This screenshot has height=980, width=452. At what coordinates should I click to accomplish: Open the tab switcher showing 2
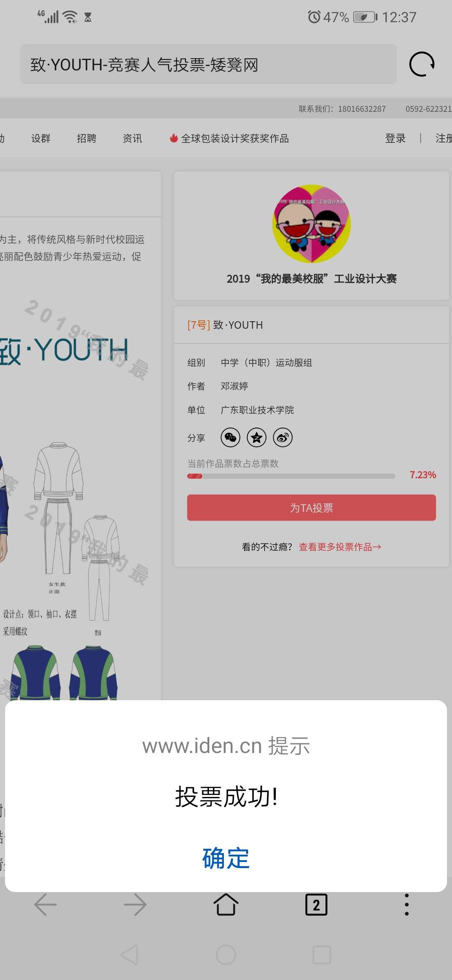pyautogui.click(x=316, y=905)
